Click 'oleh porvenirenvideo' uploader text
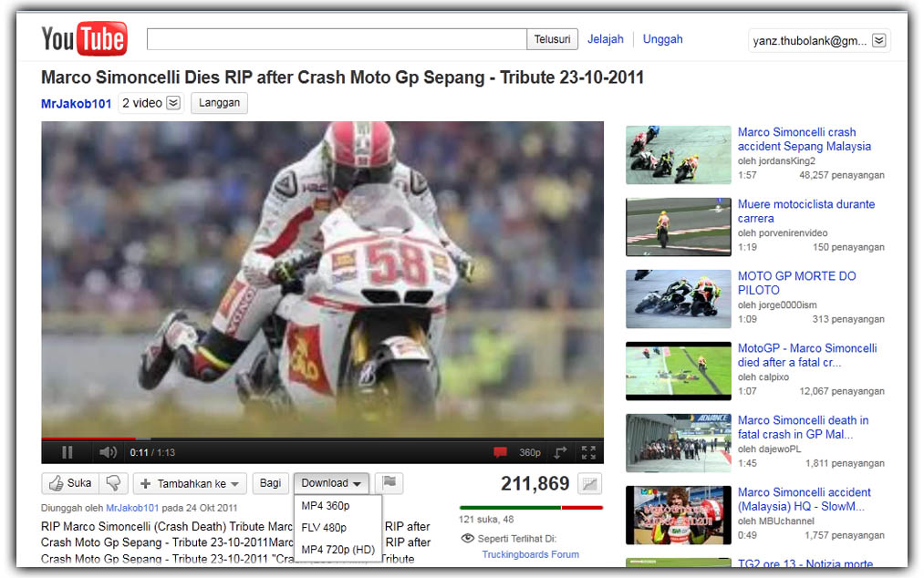 [783, 232]
